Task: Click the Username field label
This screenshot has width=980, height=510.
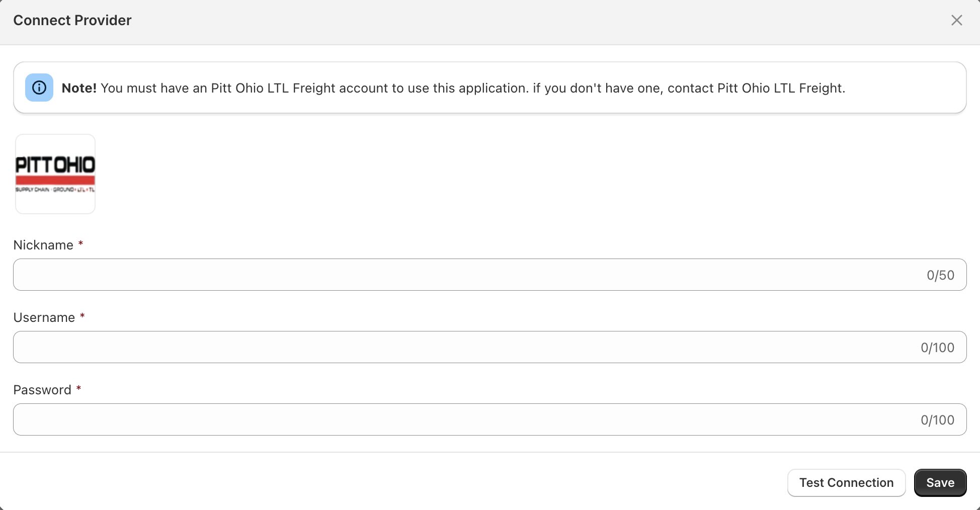Action: click(44, 317)
